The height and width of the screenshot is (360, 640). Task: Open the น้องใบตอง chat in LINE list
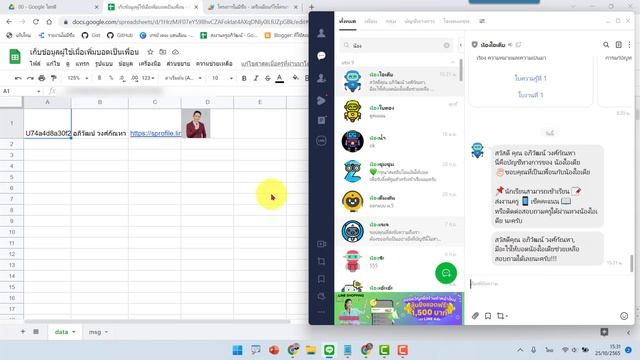point(399,111)
